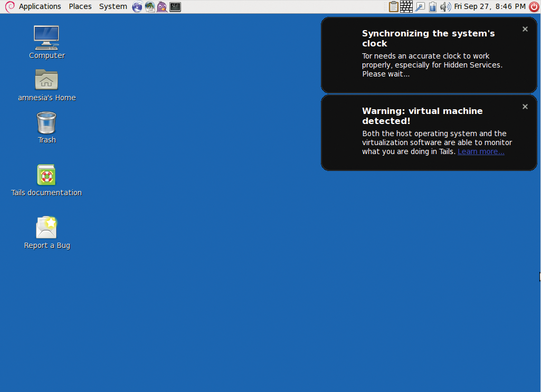Dismiss the clock synchronizing notification
Viewport: 541px width, 392px height.
[x=525, y=30]
